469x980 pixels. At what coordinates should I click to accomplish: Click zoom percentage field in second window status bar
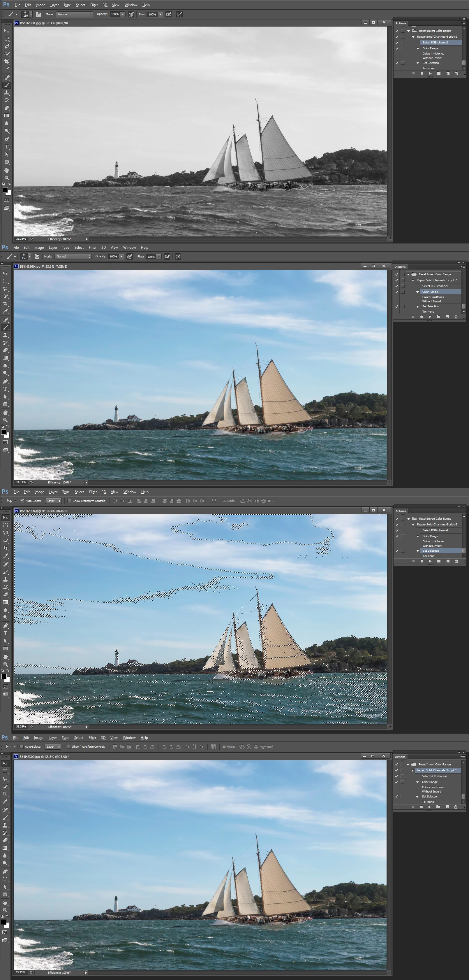20,482
